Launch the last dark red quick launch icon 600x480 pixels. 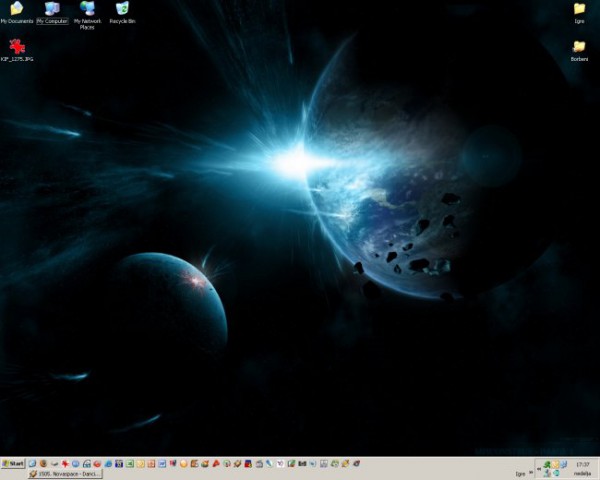point(356,464)
